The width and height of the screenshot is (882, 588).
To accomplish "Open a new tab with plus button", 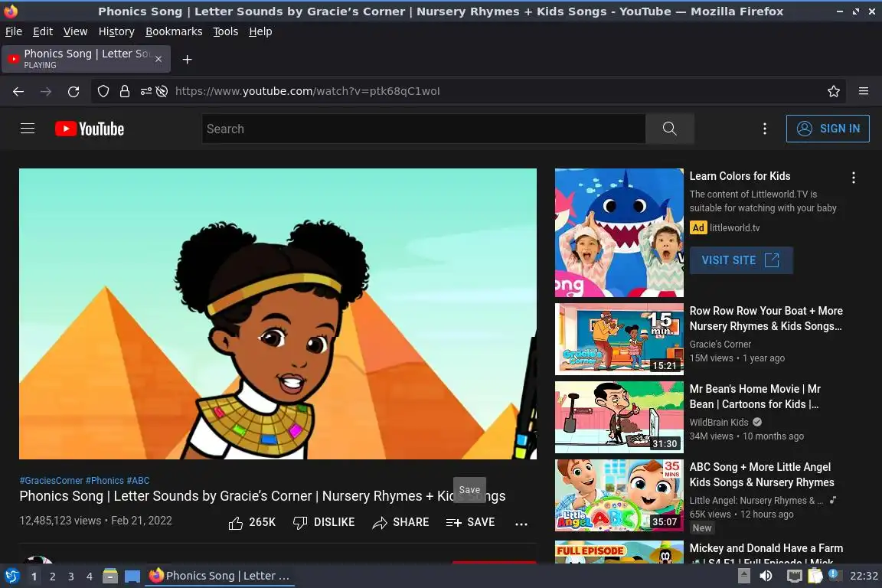I will coord(188,60).
